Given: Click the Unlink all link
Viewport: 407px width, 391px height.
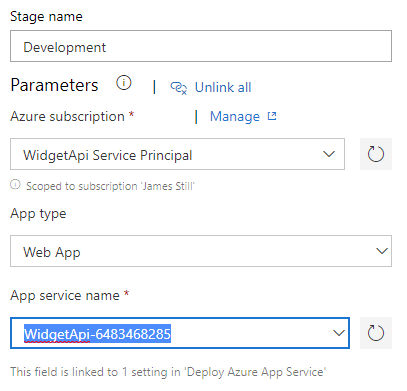Looking at the screenshot, I should pyautogui.click(x=223, y=88).
